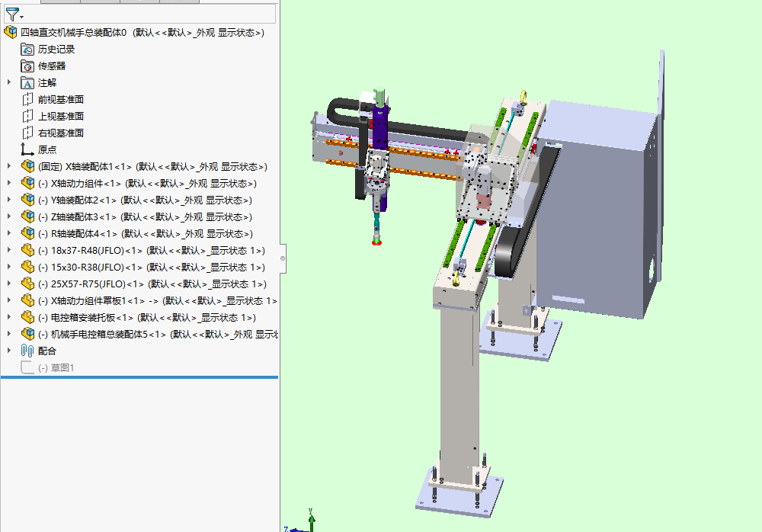Click the X轴装配体1 assembly icon

coord(28,166)
